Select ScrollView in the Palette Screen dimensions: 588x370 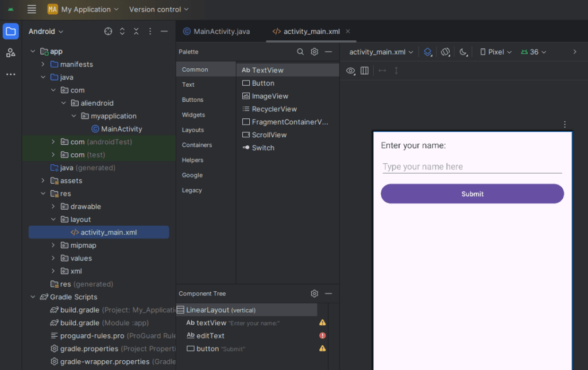tap(288, 134)
